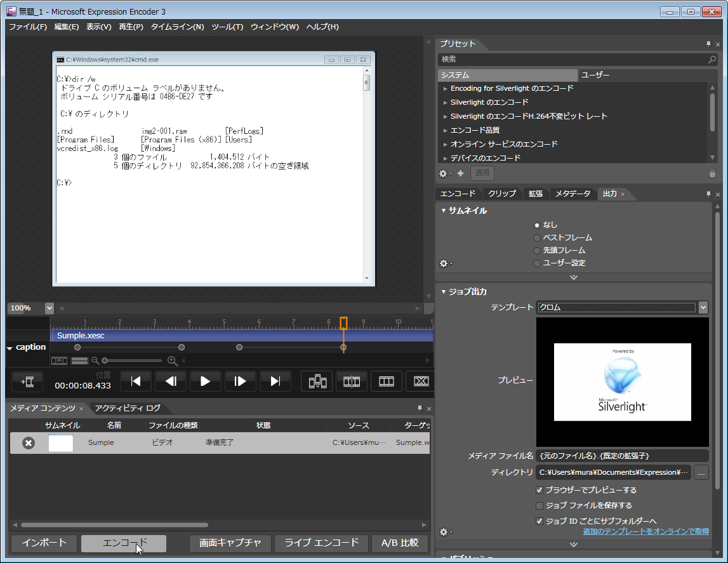Add a new preset with plus icon

pos(461,173)
